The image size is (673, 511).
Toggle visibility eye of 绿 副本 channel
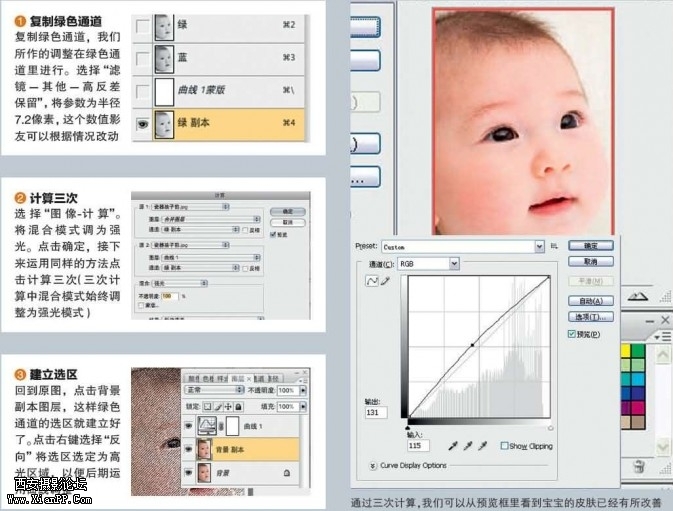pos(142,124)
